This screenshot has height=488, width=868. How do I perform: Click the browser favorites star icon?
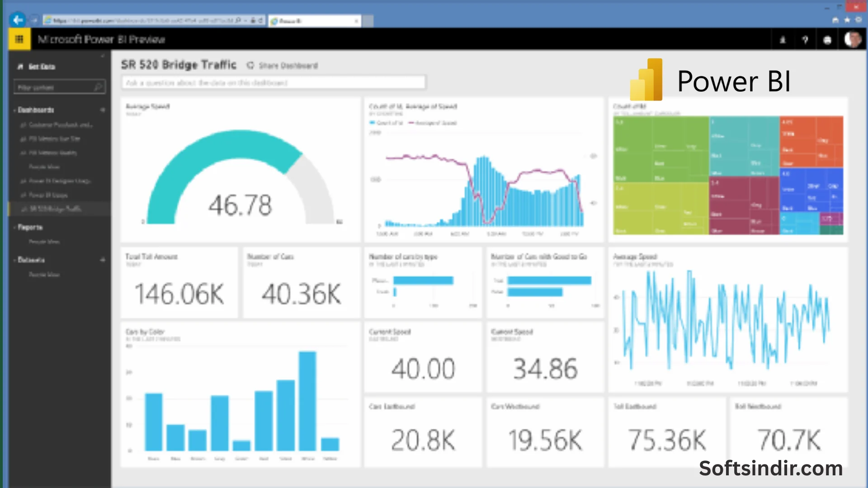(x=847, y=20)
